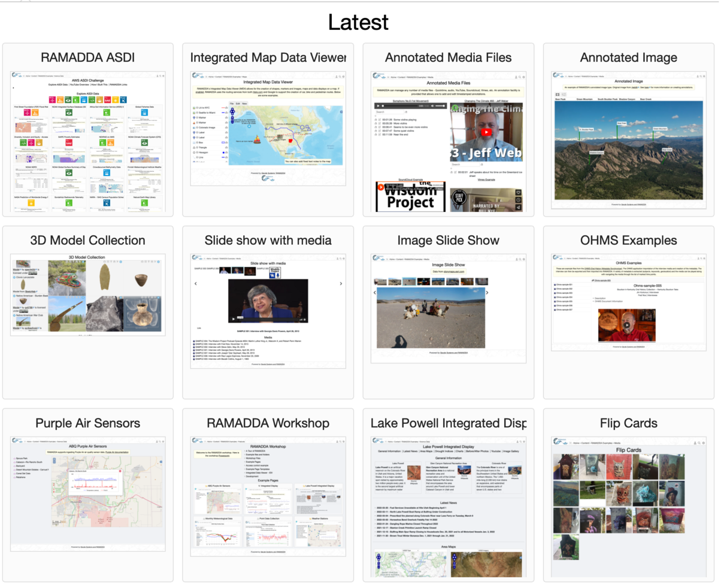Viewport: 721px width, 588px height.
Task: Open the Annotated Image card title
Action: 628,57
